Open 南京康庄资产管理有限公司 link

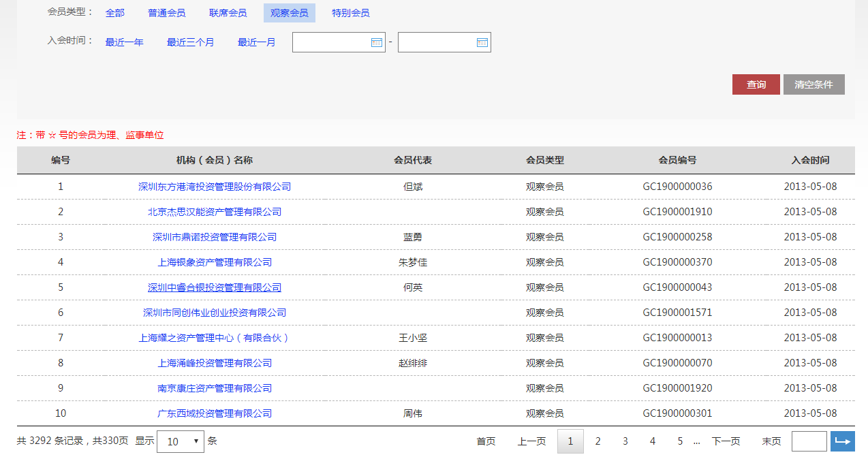pyautogui.click(x=215, y=388)
